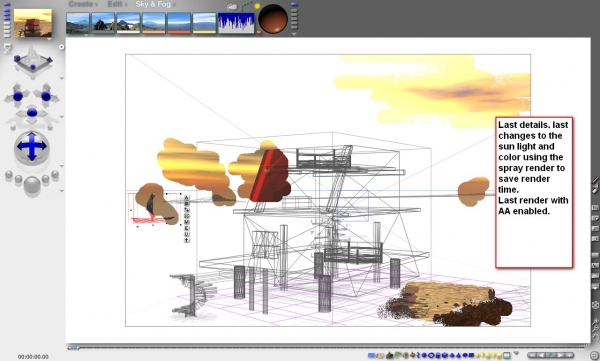Click the yellow sun color dot
The width and height of the screenshot is (600, 361).
click(257, 6)
